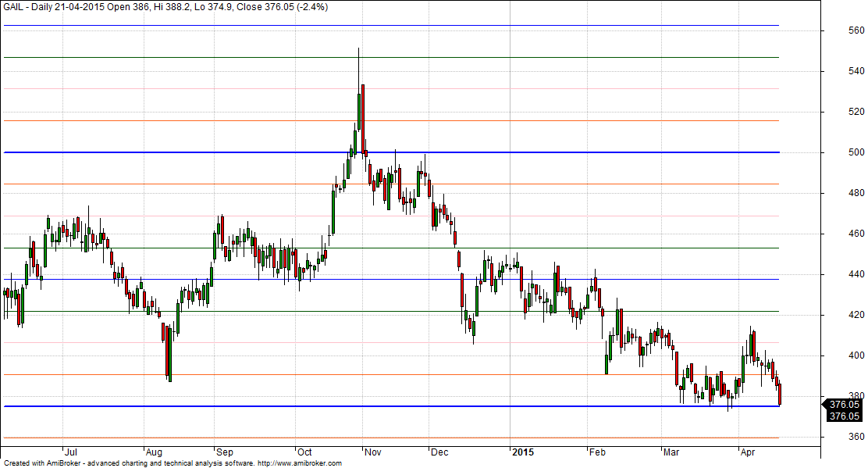
Task: Click the last red candle at right edge
Action: pyautogui.click(x=779, y=395)
